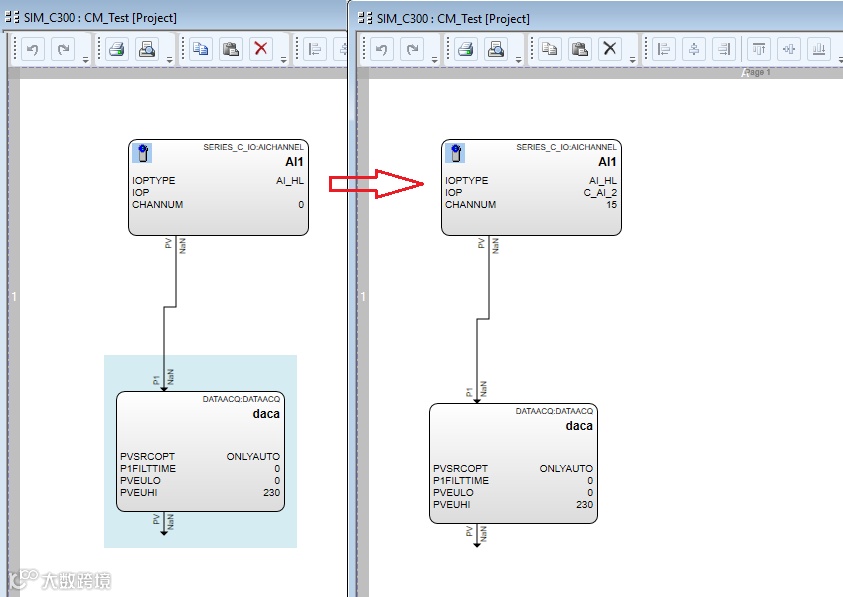
Task: Click Redo in the left CM_Test window toolbar
Action: (x=63, y=49)
